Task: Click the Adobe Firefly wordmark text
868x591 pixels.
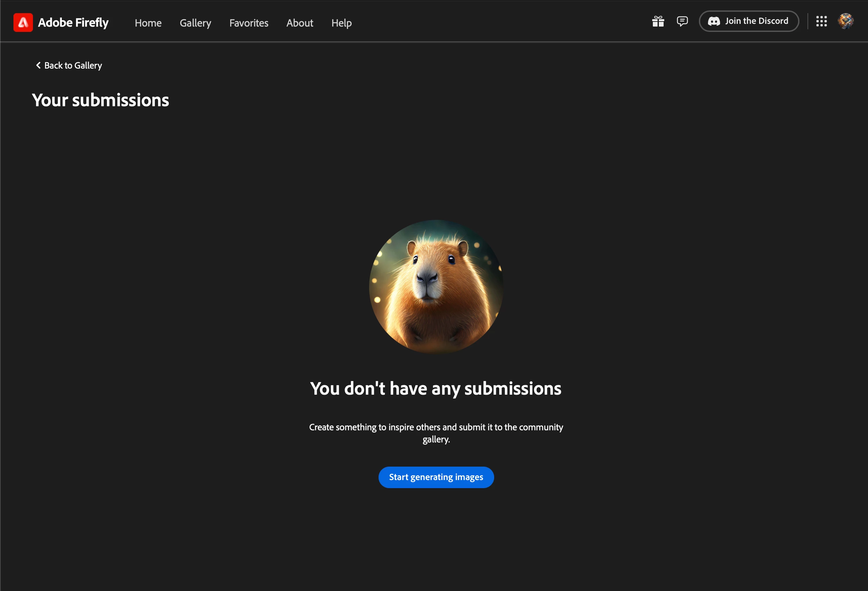Action: [x=73, y=23]
